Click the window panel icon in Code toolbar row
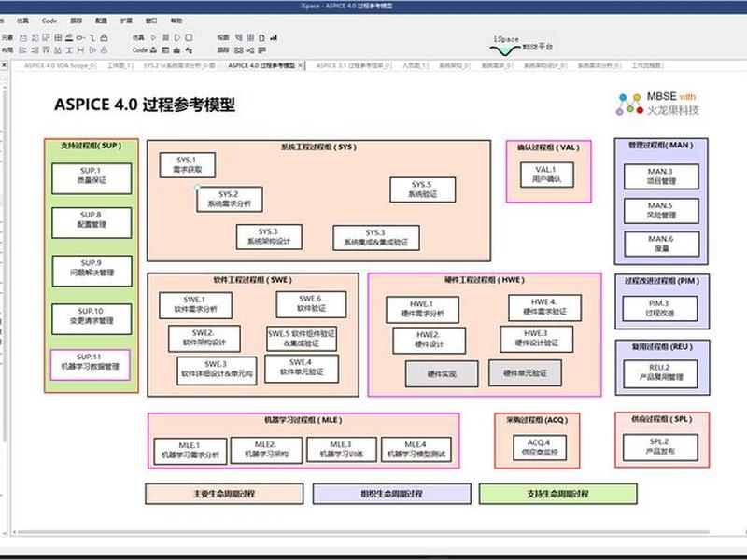Image resolution: width=747 pixels, height=560 pixels. click(x=165, y=50)
